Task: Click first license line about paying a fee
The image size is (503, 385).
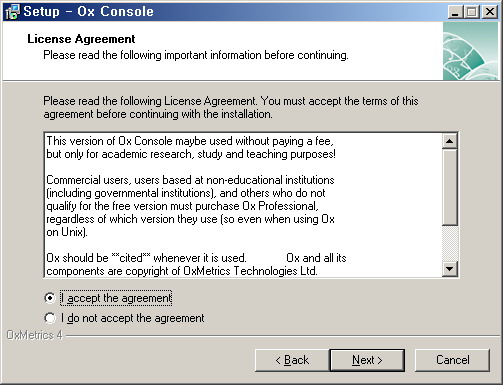Action: 190,141
